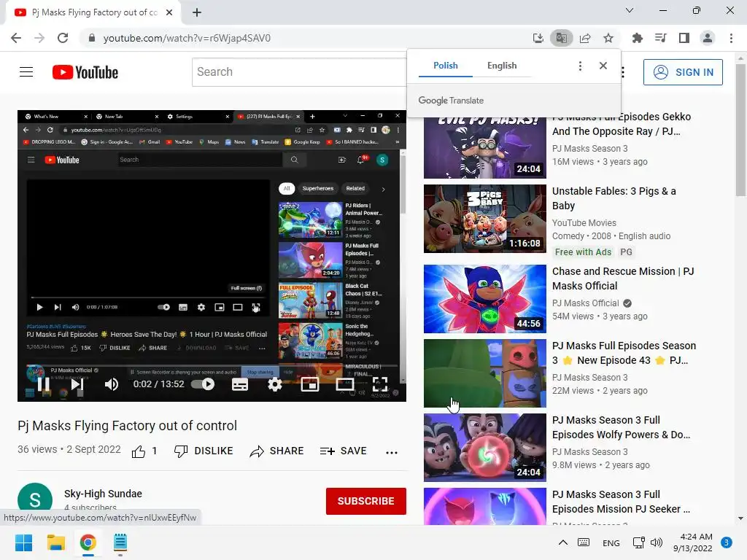Close the Pj Masks browser tab

click(169, 12)
